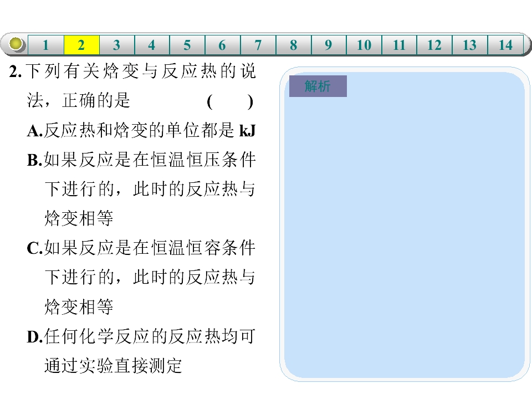
Task: Open question 7 tab
Action: pos(258,45)
